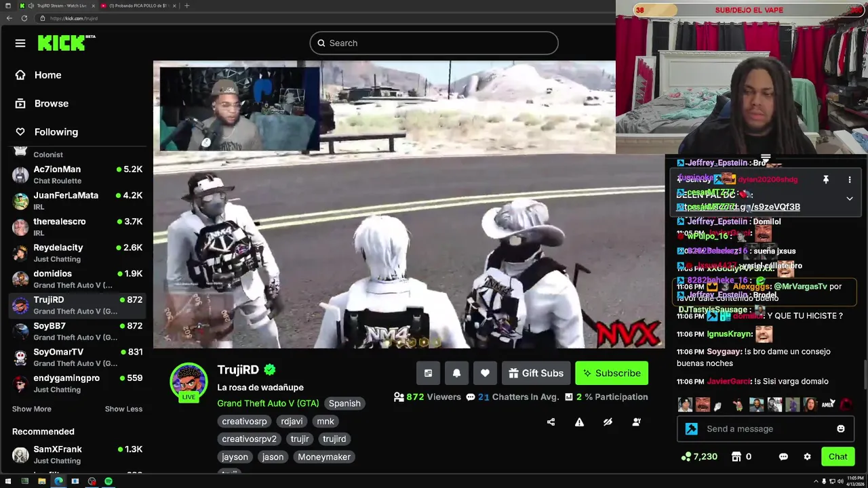
Task: Open endygamingpro channel in sidebar
Action: coord(78,384)
